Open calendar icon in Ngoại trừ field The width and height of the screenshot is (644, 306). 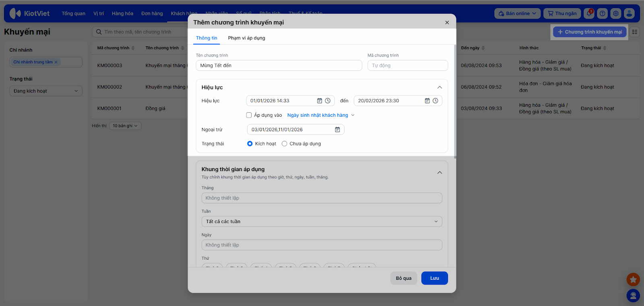337,130
